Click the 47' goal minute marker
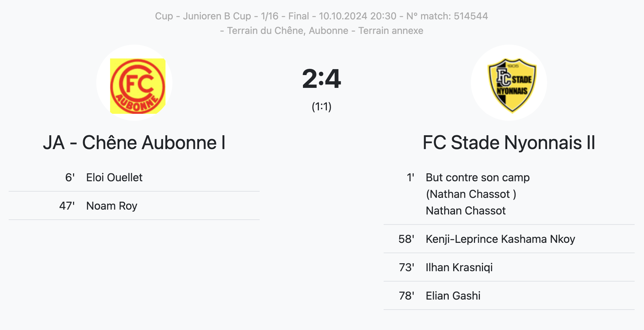 [x=67, y=206]
